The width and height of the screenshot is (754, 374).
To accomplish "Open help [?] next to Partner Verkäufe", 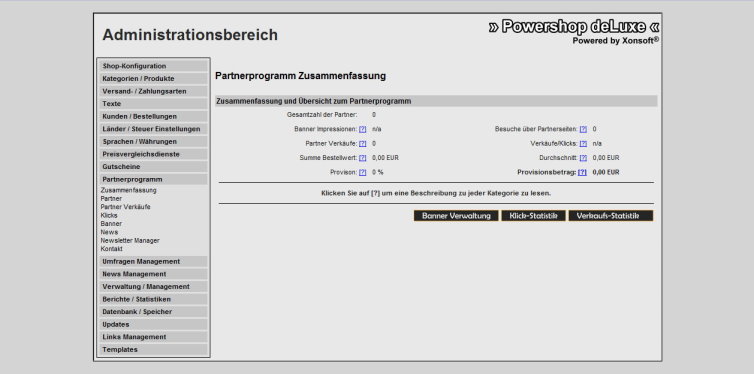I will [363, 144].
